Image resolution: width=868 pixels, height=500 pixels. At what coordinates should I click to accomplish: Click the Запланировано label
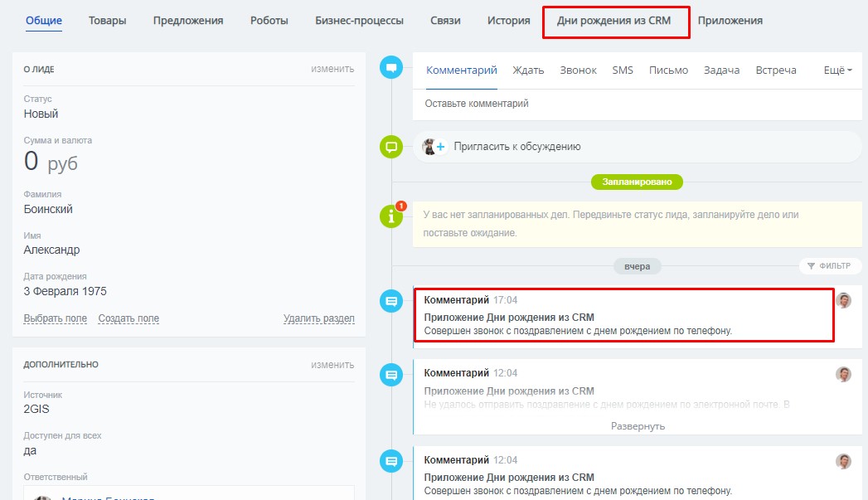(x=638, y=182)
